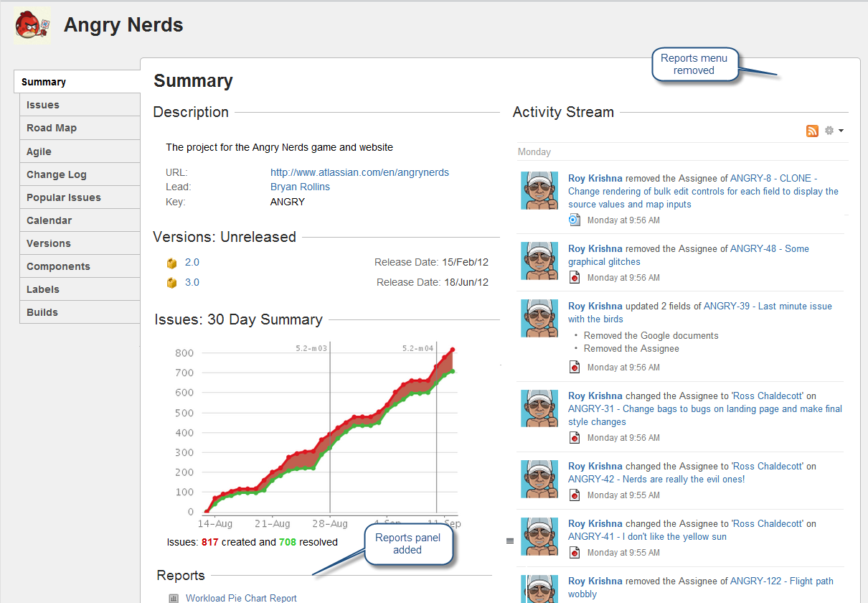The height and width of the screenshot is (603, 868).
Task: Open the ANGRY-8 CLONE issue link
Action: point(703,191)
